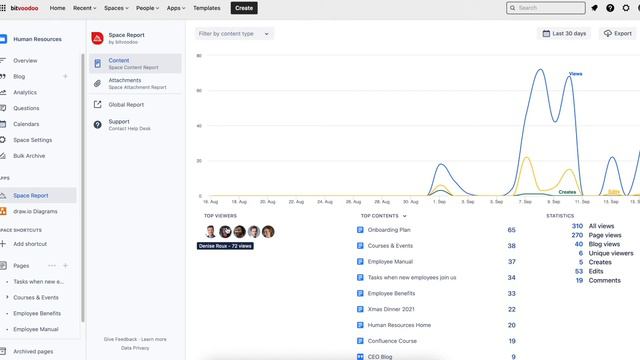Click the Human Resources space icon
The image size is (640, 360).
(x=3, y=39)
